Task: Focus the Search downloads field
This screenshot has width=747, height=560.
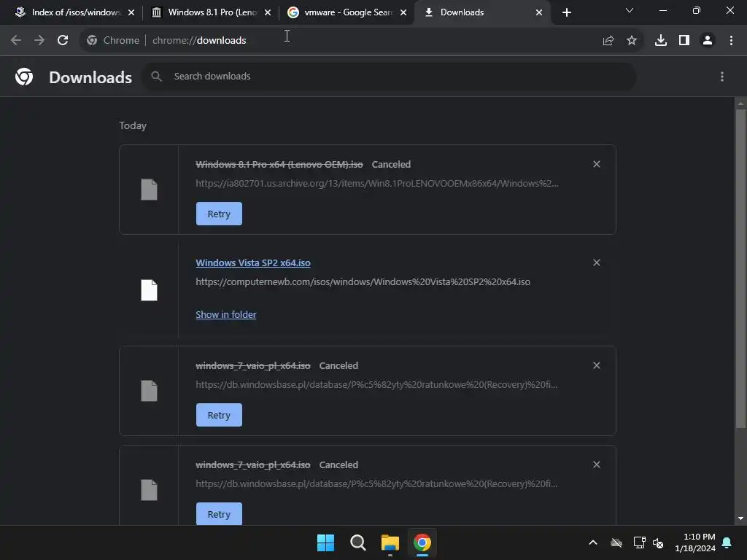Action: (390, 76)
